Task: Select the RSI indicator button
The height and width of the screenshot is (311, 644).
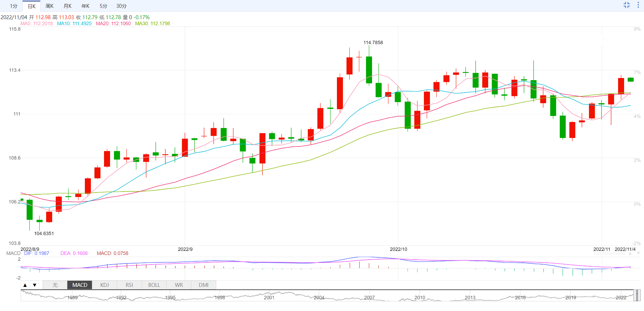Action: tap(129, 285)
